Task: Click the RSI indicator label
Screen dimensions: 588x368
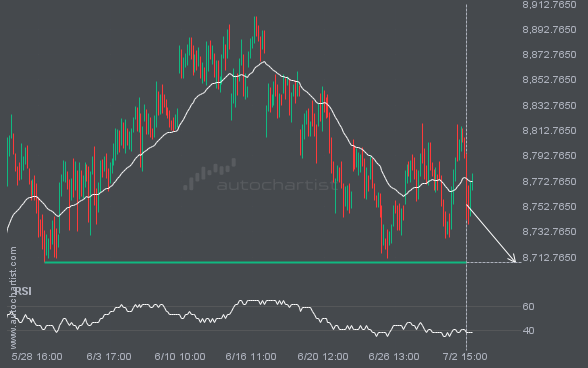Action: tap(23, 291)
